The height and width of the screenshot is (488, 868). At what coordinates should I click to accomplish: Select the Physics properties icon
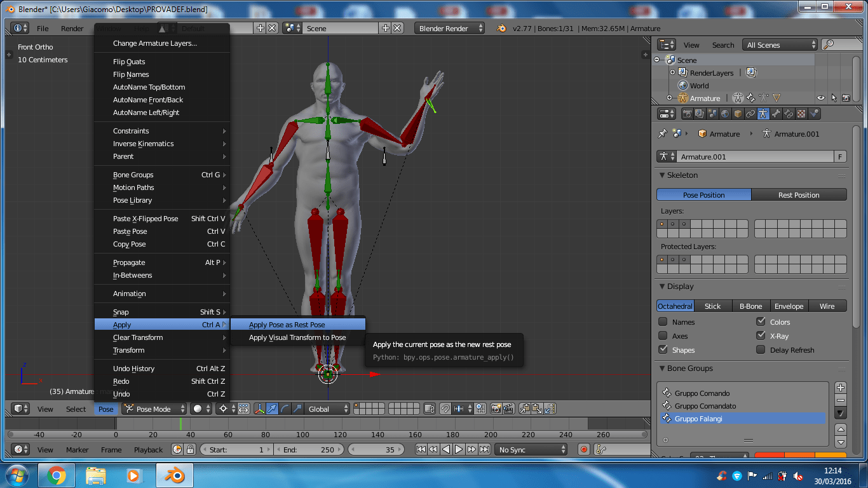814,113
